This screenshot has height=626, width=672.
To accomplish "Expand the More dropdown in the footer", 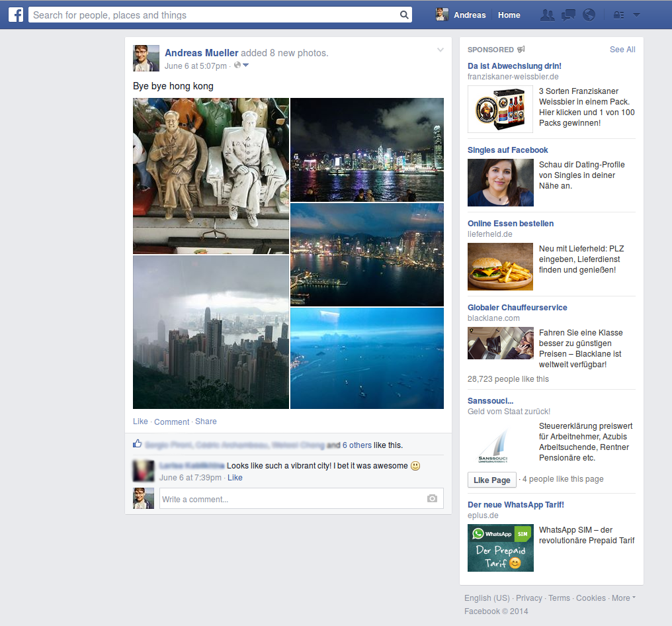I will (622, 598).
